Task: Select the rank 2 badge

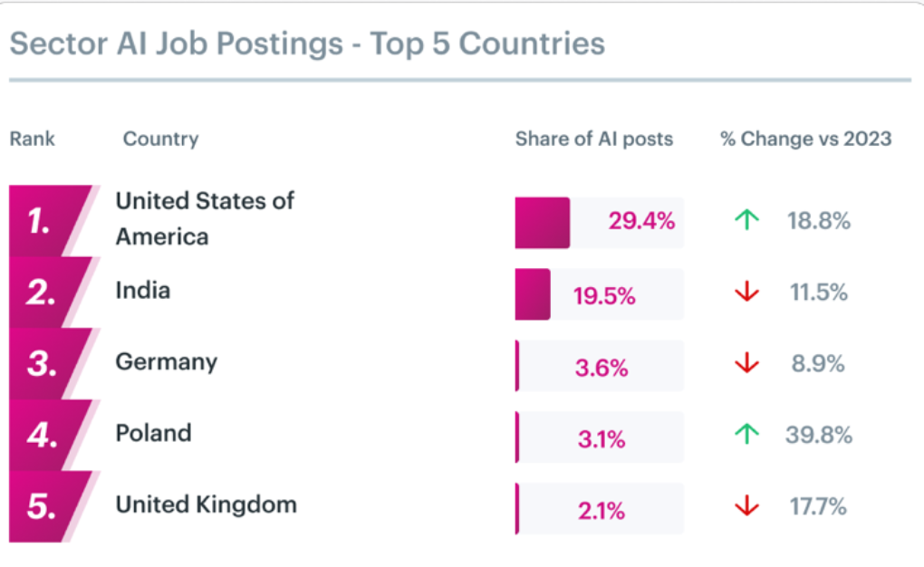Action: coord(45,293)
